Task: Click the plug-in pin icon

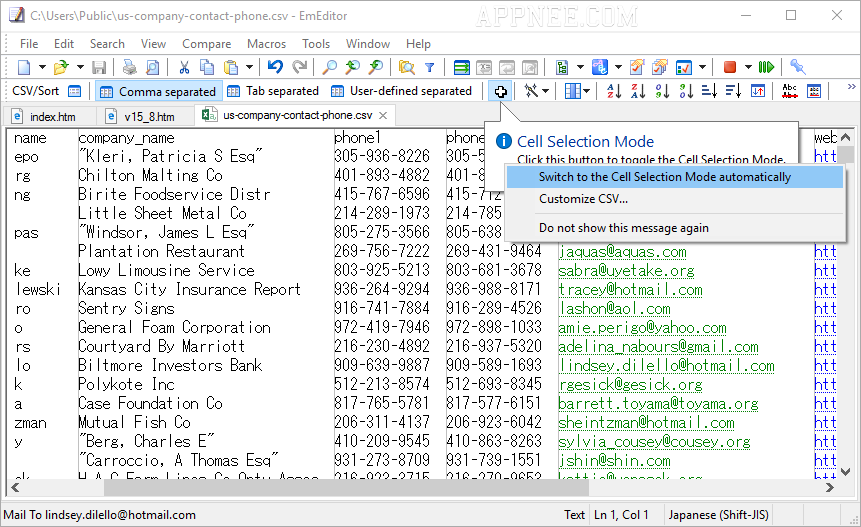Action: coord(797,67)
